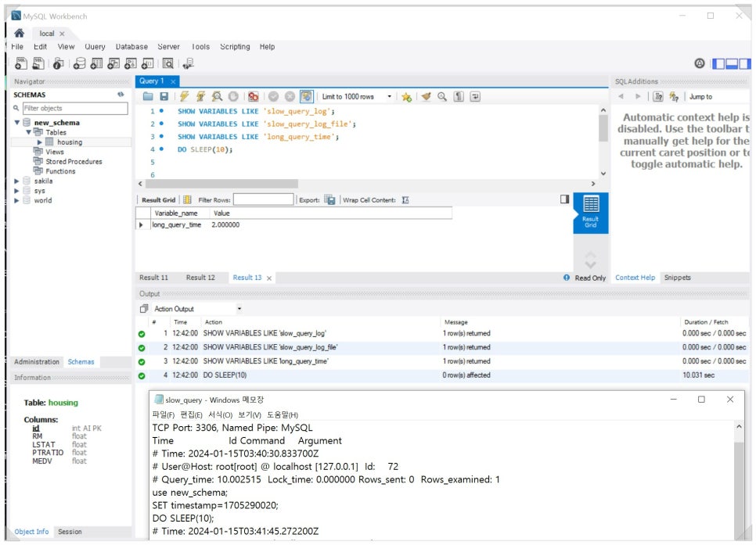Expand the sakila schema

pos(17,181)
